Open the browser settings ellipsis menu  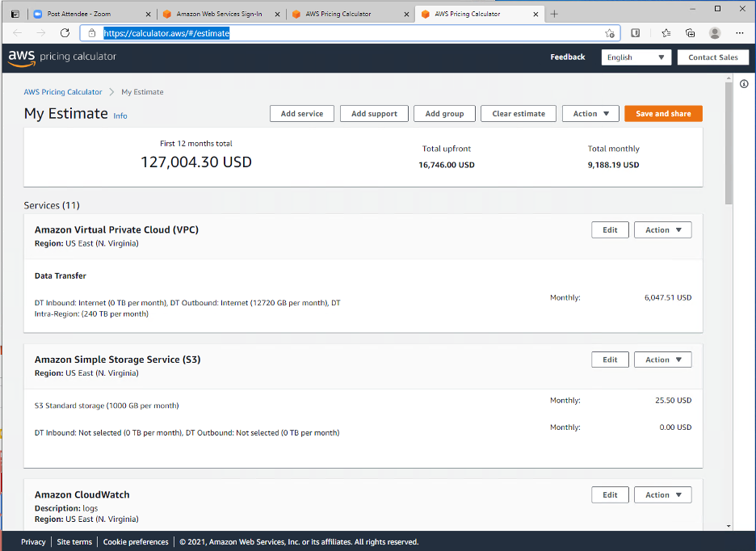(740, 33)
